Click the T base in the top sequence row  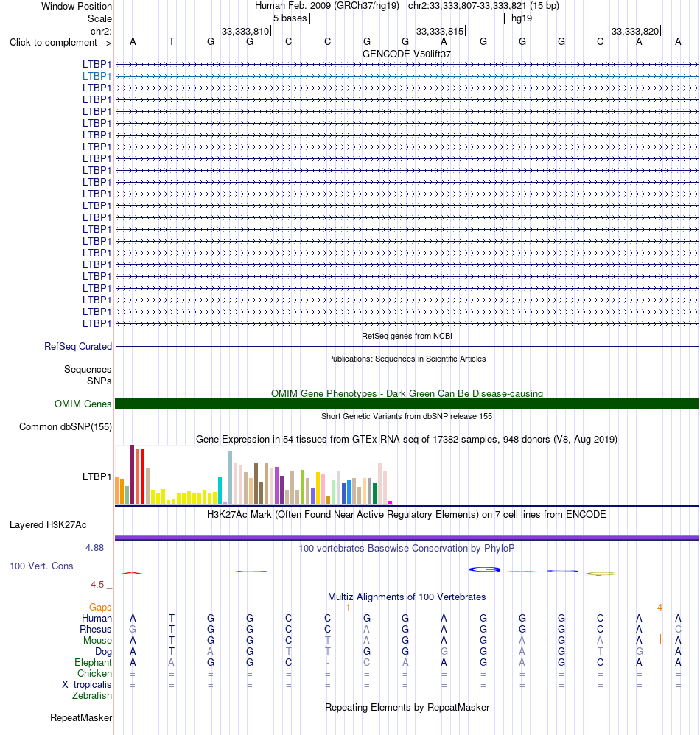(x=172, y=42)
